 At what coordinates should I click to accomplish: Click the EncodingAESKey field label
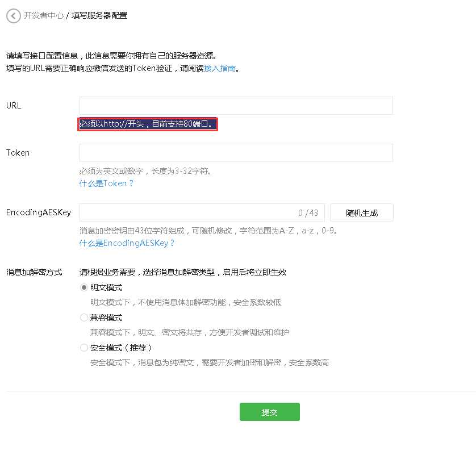[39, 212]
